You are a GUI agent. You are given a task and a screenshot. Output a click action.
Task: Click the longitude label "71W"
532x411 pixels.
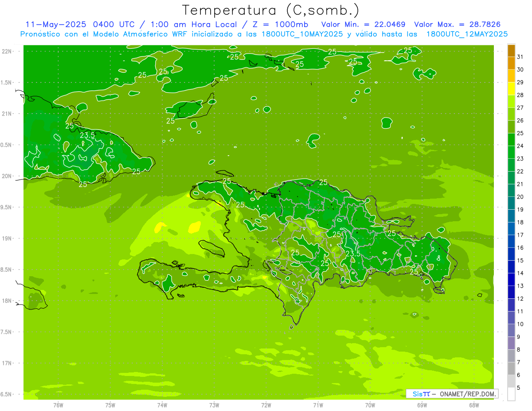[318, 405]
